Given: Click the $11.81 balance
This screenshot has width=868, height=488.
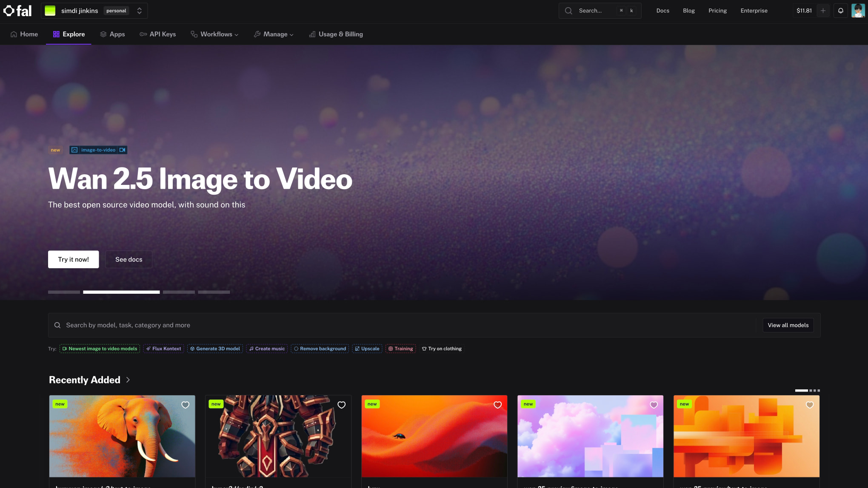Looking at the screenshot, I should point(804,11).
